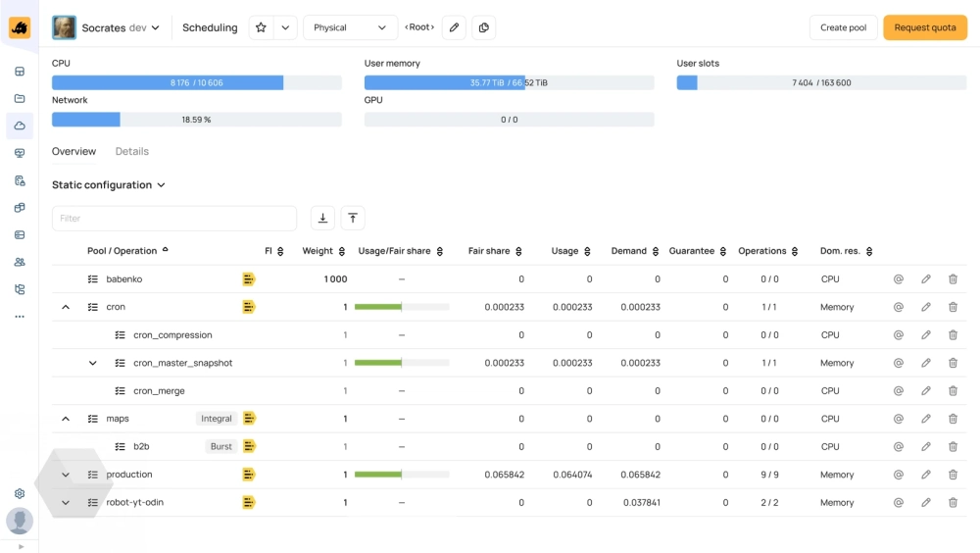Click the pencil edit icon beside Root
This screenshot has width=980, height=553.
(454, 27)
